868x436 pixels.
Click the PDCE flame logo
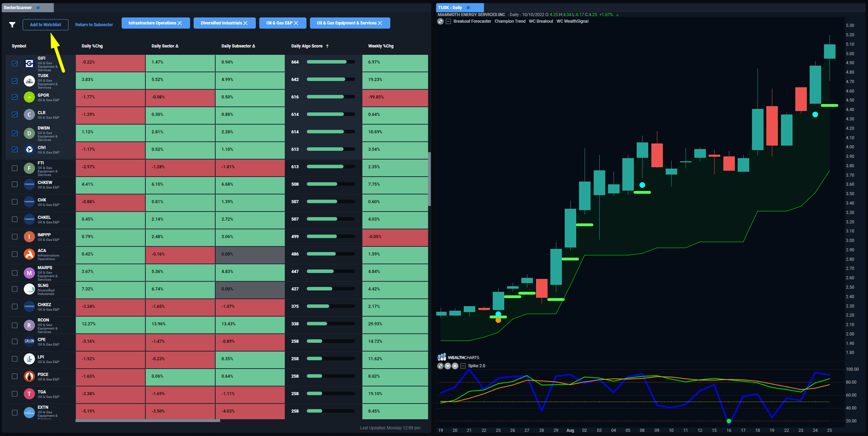pos(29,376)
